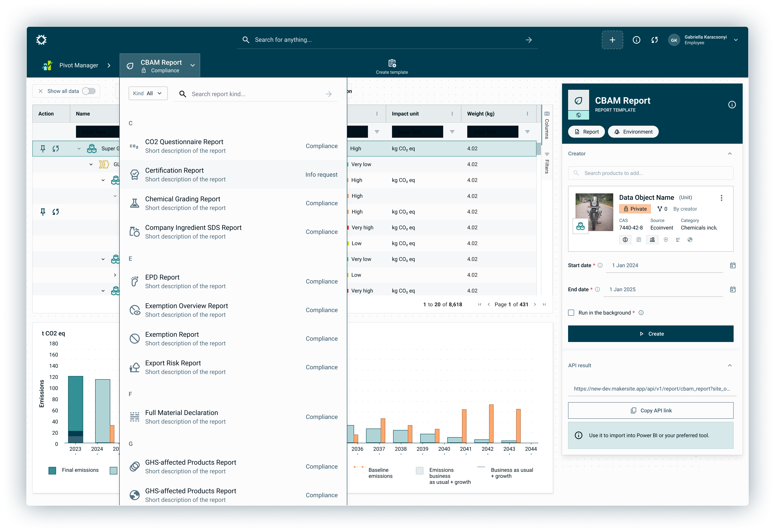Click Copy API link button
This screenshot has height=532, width=775.
pos(650,411)
